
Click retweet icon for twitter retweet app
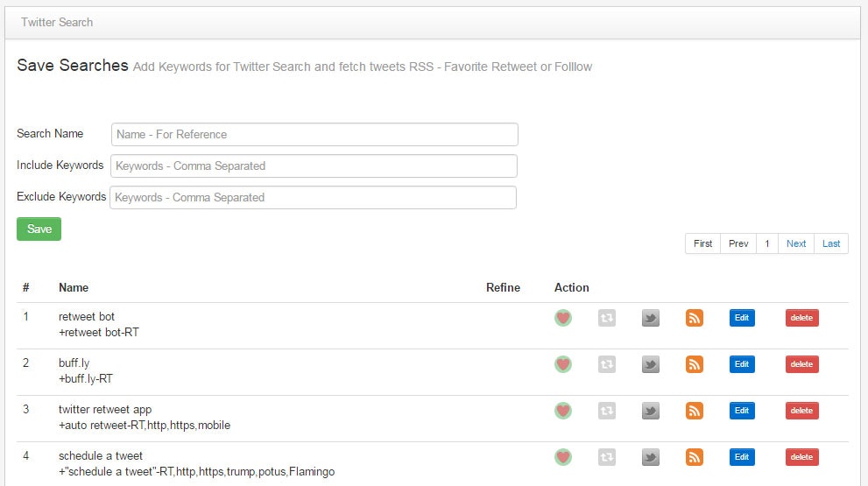pos(607,411)
